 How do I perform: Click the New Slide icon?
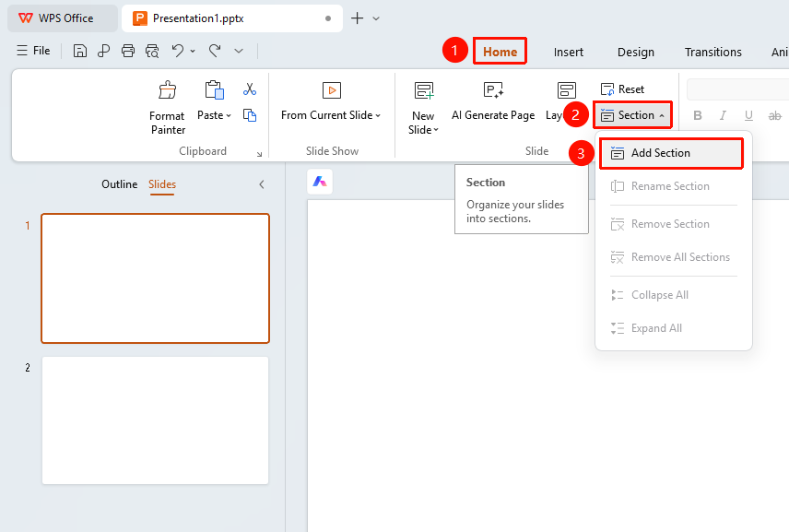click(424, 90)
